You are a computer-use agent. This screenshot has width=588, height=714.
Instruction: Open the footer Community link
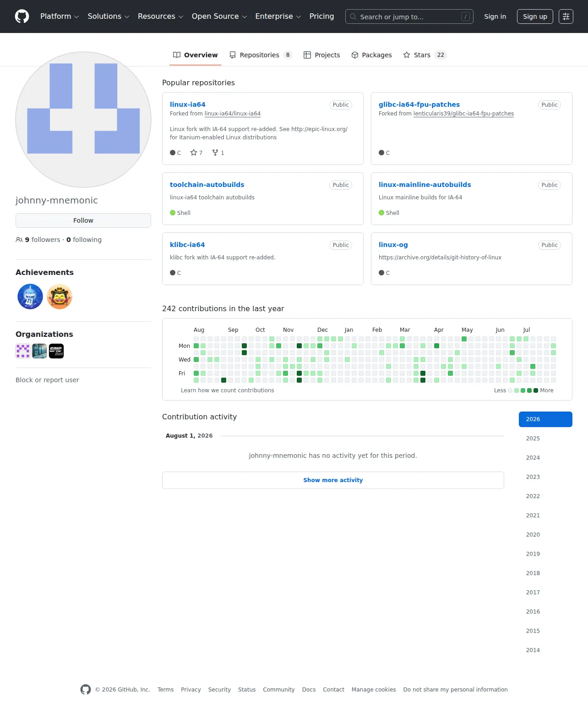(279, 690)
